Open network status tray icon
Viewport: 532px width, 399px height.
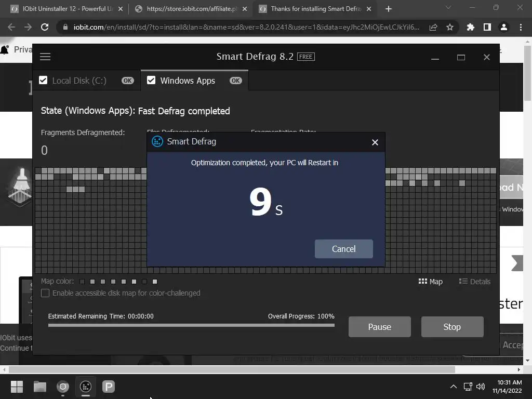click(x=468, y=387)
